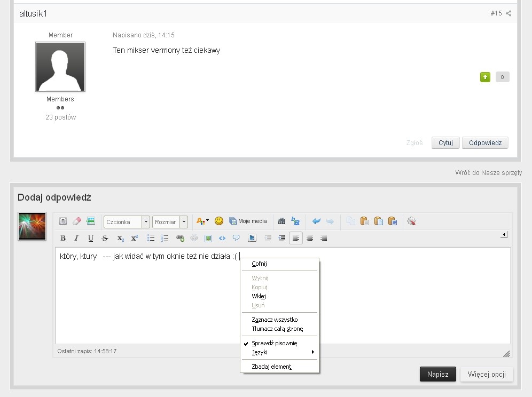Image resolution: width=532 pixels, height=397 pixels.
Task: Open the text color picker
Action: (202, 221)
